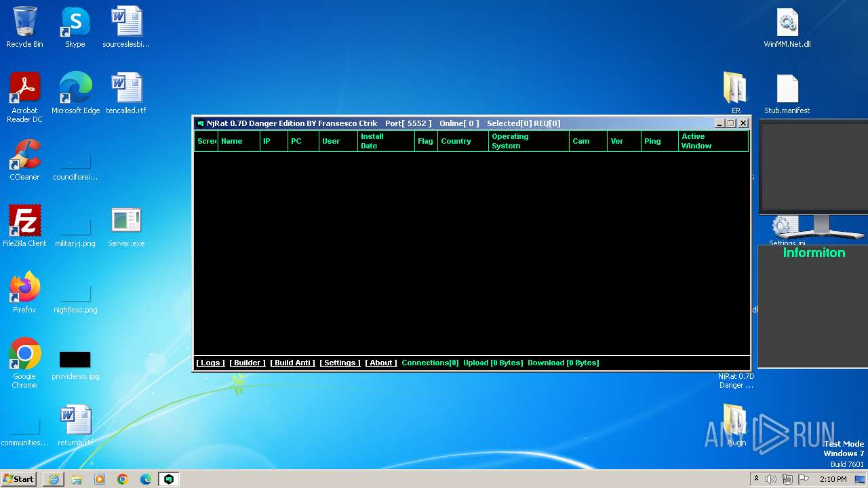Click the taskbar clock showing 2:10 PM
The width and height of the screenshot is (868, 488).
tap(833, 479)
